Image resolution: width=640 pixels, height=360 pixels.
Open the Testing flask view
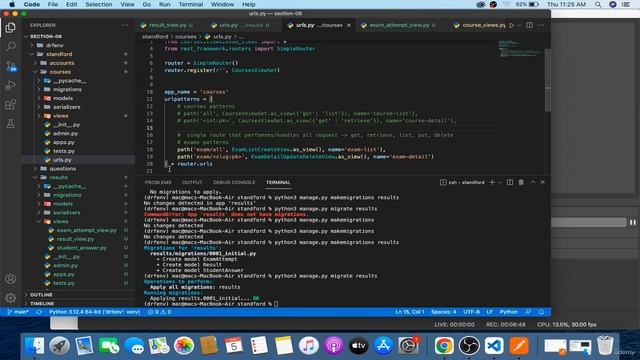[11, 124]
